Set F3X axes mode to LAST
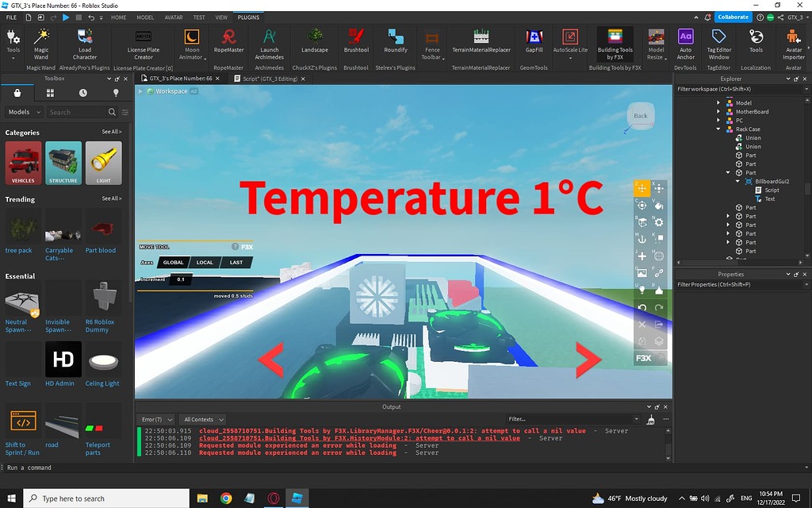Screen dimensions: 812x508 236,262
